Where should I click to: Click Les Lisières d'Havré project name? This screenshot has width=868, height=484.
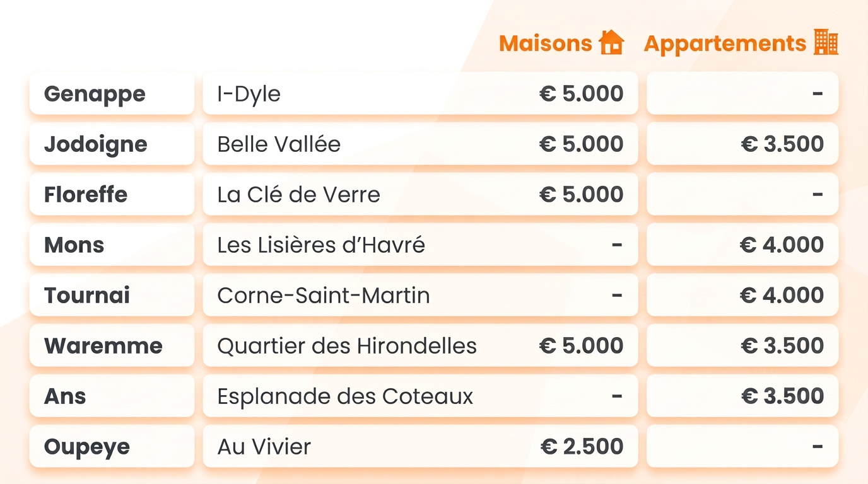tap(321, 245)
